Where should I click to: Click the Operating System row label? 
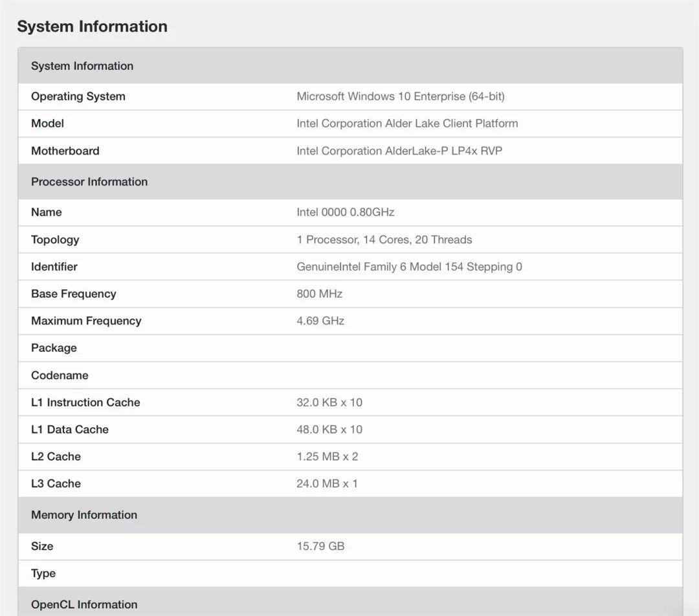78,96
